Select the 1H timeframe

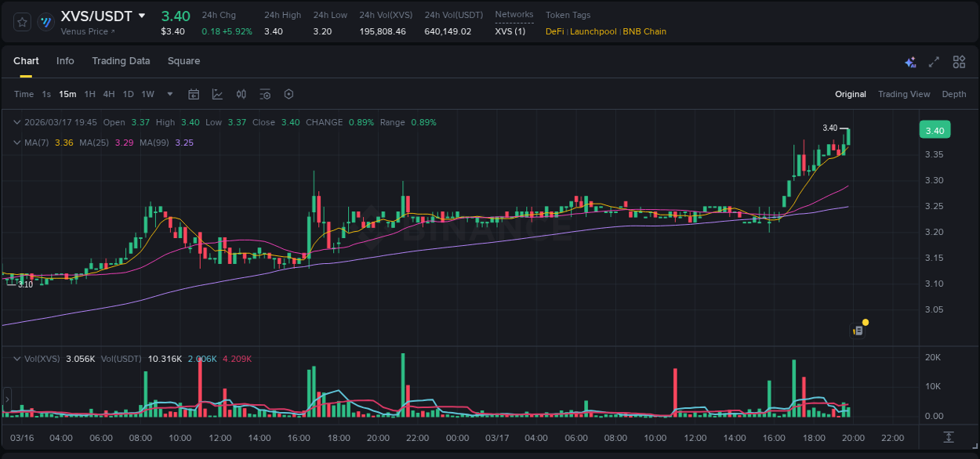91,94
